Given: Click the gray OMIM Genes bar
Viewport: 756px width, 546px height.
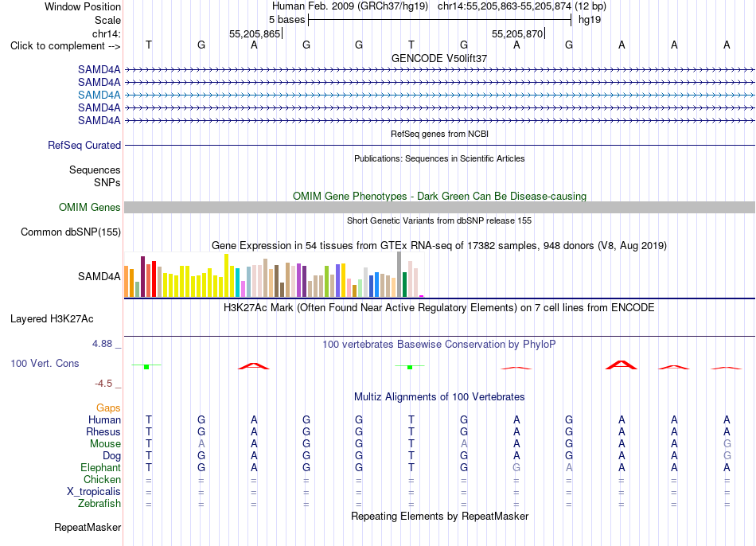Looking at the screenshot, I should coord(439,208).
